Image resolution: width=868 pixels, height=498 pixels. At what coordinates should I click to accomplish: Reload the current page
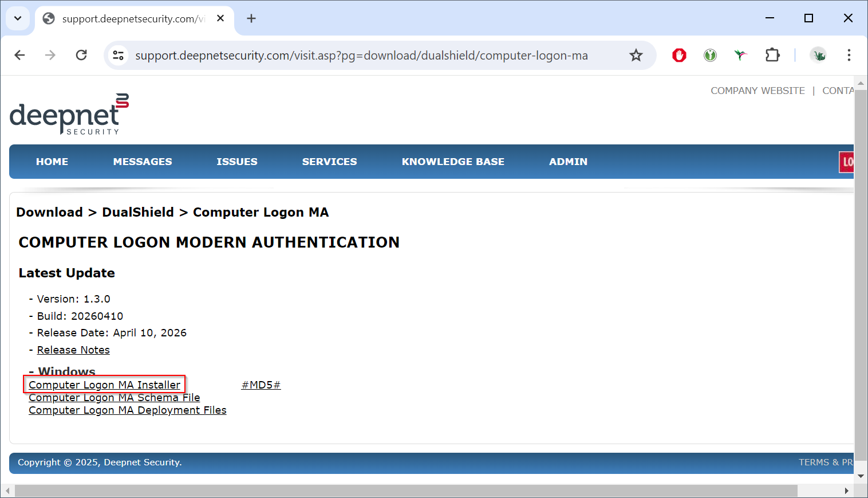pyautogui.click(x=81, y=55)
